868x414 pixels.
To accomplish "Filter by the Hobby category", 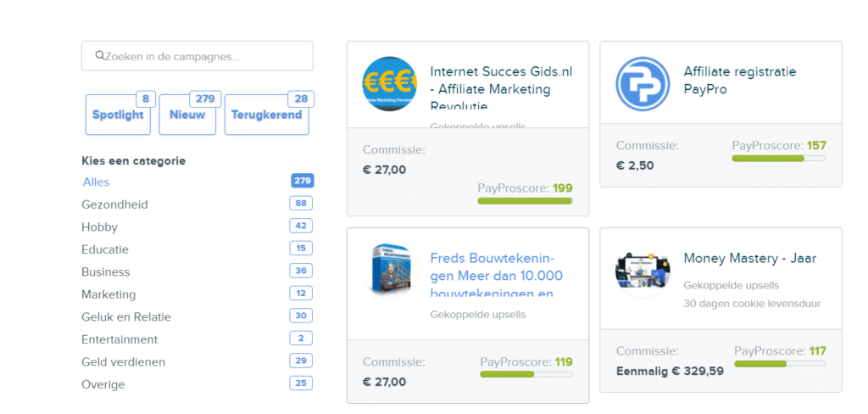I will point(100,227).
